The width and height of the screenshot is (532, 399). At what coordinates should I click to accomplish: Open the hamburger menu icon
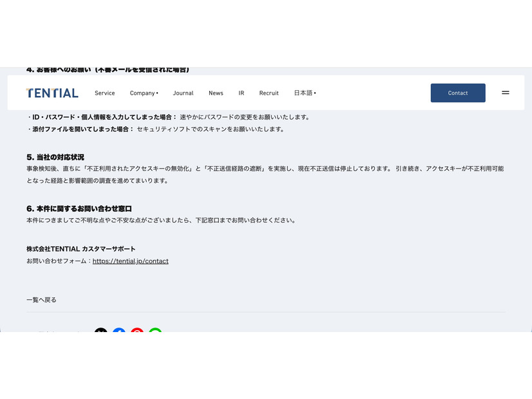click(x=505, y=93)
